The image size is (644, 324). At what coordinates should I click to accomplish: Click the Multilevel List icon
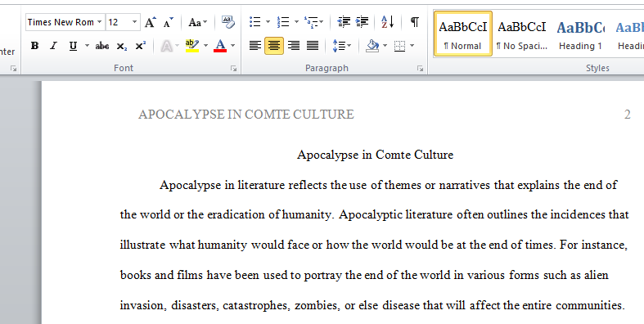click(x=310, y=22)
